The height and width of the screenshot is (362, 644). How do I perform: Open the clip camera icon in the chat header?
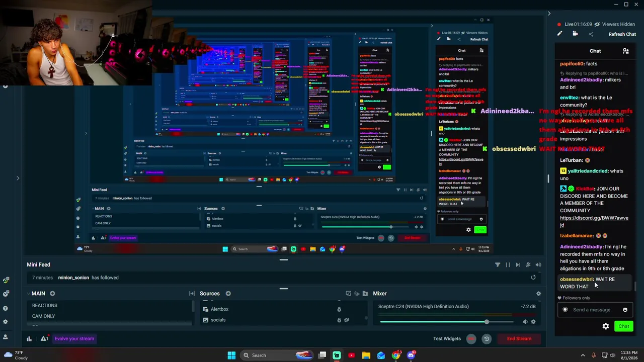click(575, 34)
